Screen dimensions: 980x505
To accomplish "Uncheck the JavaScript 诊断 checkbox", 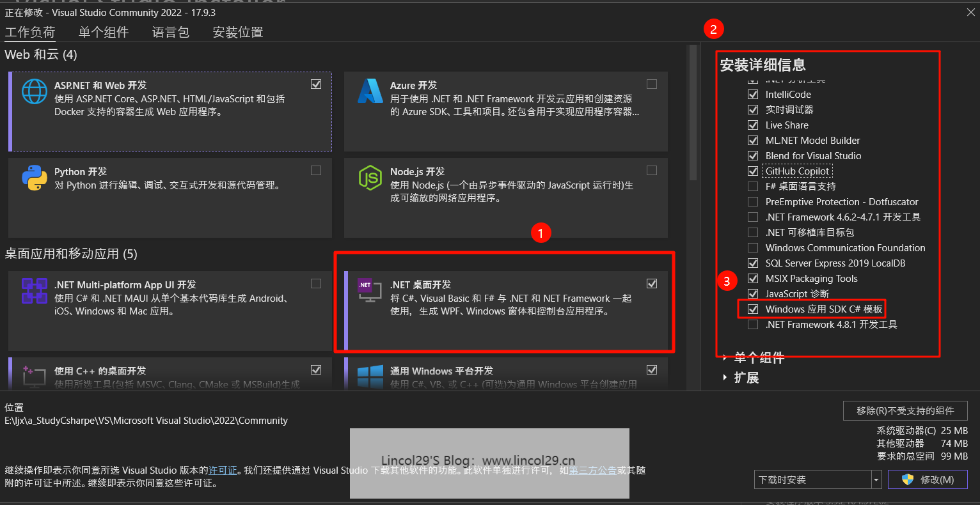I will click(753, 293).
